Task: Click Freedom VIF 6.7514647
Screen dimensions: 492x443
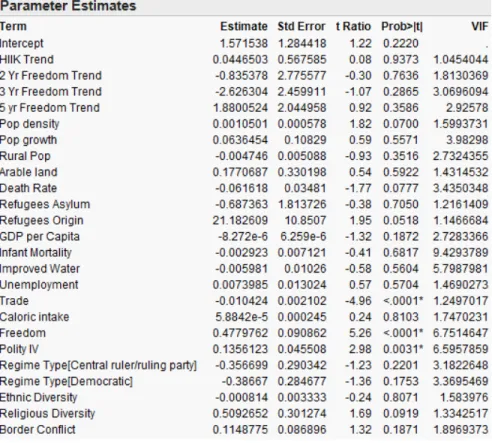Action: [x=461, y=333]
